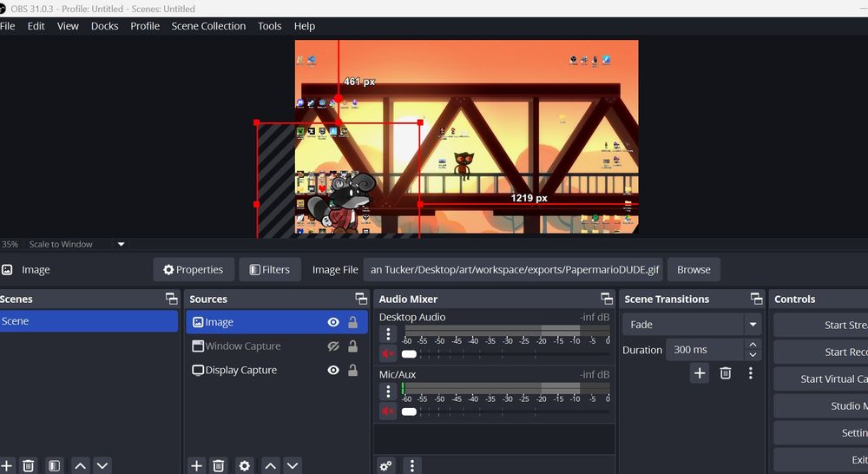This screenshot has width=868, height=474.
Task: Open the preview zoom percentage dropdown
Action: [10, 245]
